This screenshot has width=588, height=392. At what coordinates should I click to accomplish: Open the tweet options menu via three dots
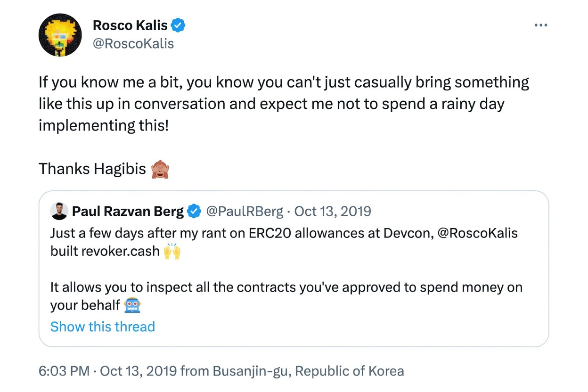[x=540, y=25]
